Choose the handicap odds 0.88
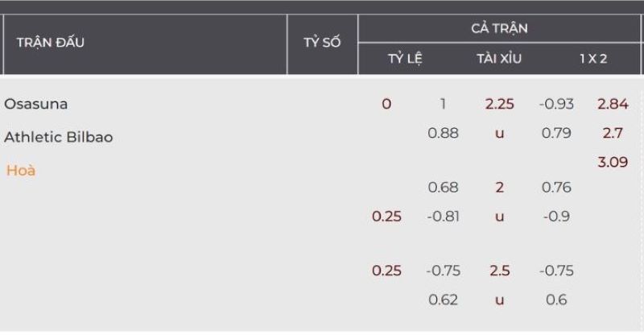 tap(443, 133)
